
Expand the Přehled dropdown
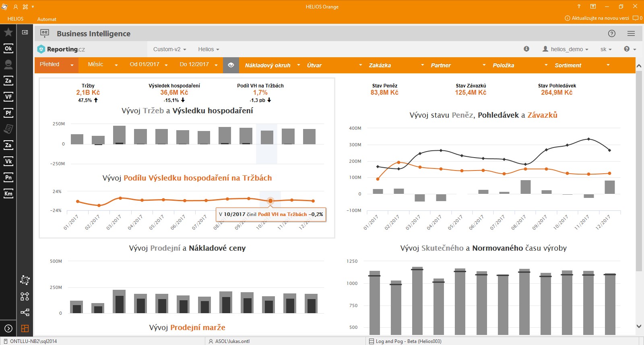56,65
